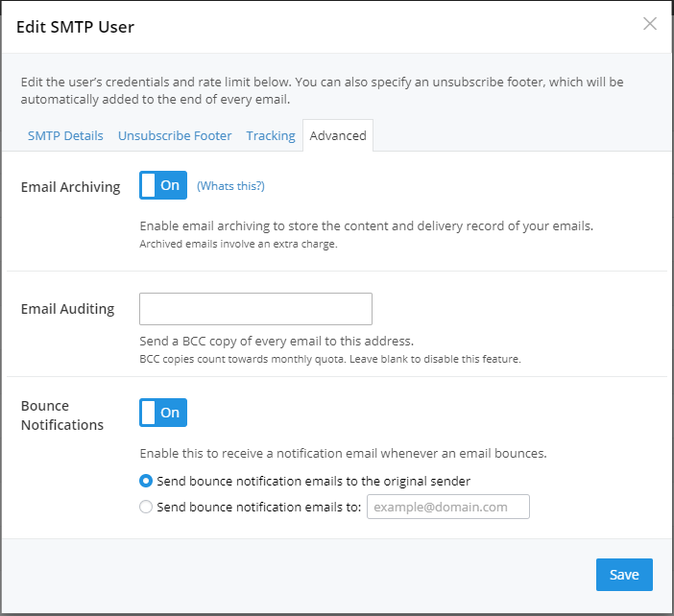The height and width of the screenshot is (616, 674).
Task: Turn off the Email Archiving switch
Action: click(163, 185)
